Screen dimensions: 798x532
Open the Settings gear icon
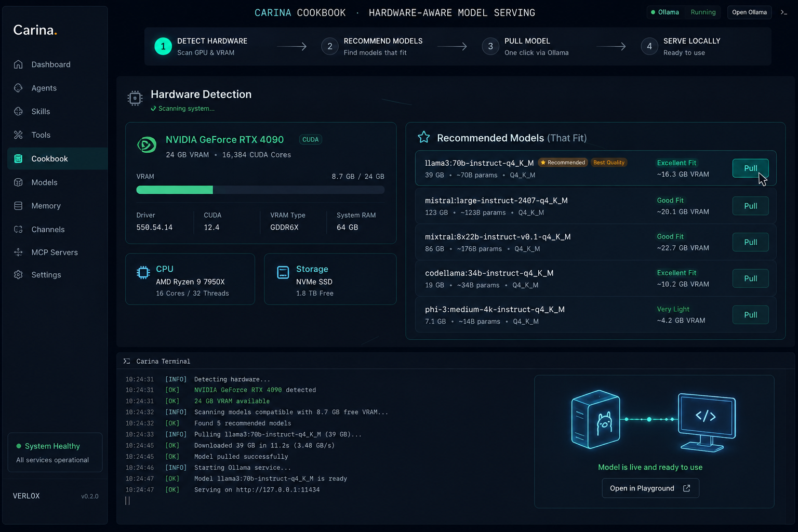click(x=18, y=275)
